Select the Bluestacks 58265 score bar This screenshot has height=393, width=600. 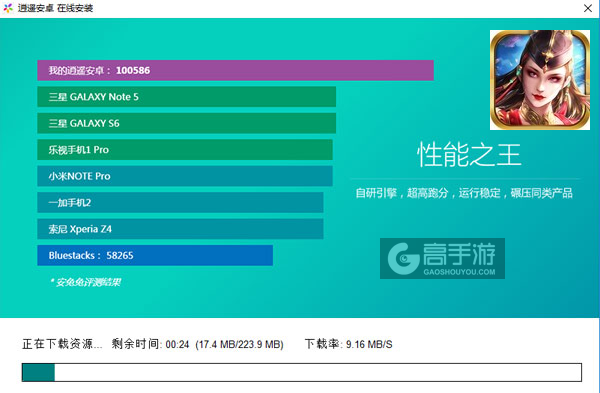[x=155, y=255]
